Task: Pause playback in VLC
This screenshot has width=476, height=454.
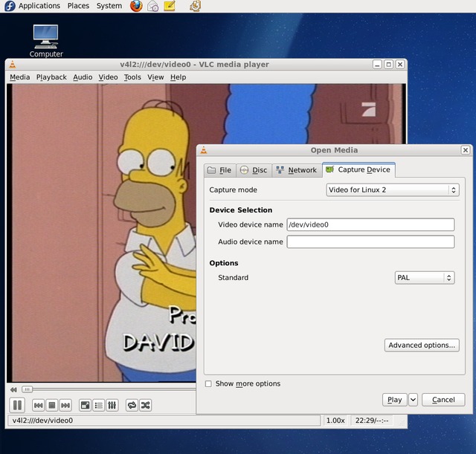Action: click(17, 405)
